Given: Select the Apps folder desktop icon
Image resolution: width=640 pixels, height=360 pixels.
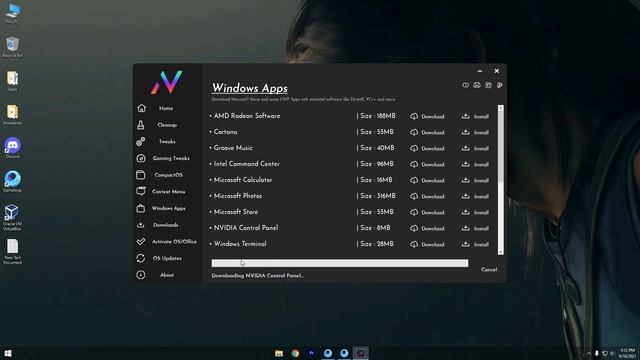Looking at the screenshot, I should point(12,81).
